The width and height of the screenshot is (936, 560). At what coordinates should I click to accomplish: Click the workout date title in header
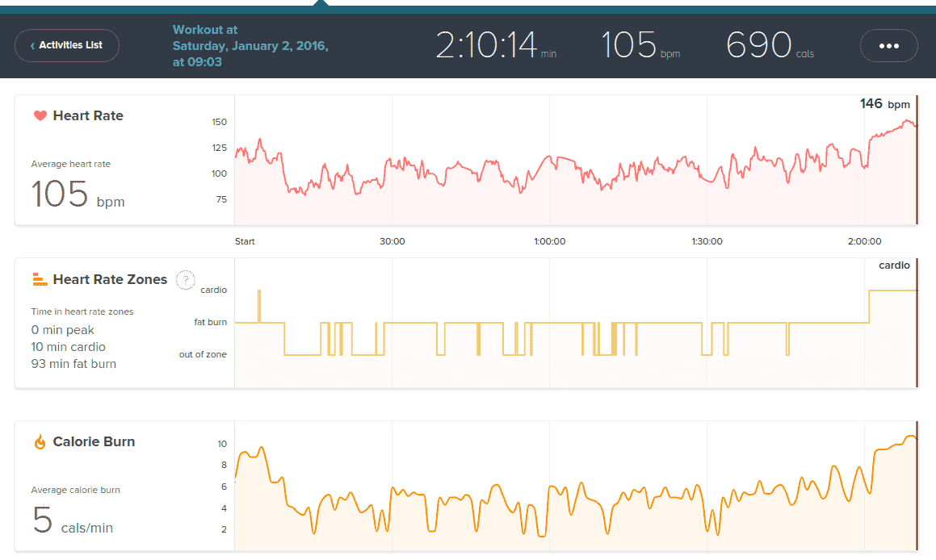click(x=250, y=46)
